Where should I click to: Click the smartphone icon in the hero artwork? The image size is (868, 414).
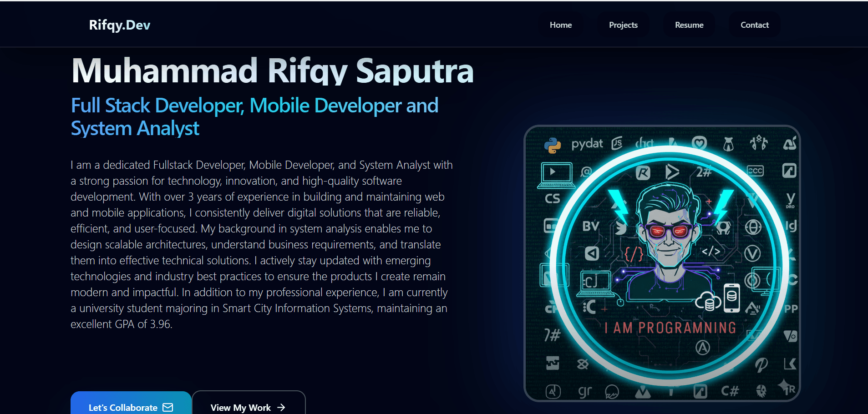tap(731, 298)
